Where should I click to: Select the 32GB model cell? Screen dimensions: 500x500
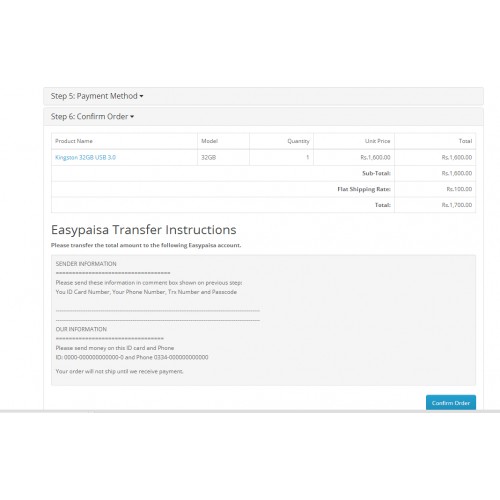209,157
